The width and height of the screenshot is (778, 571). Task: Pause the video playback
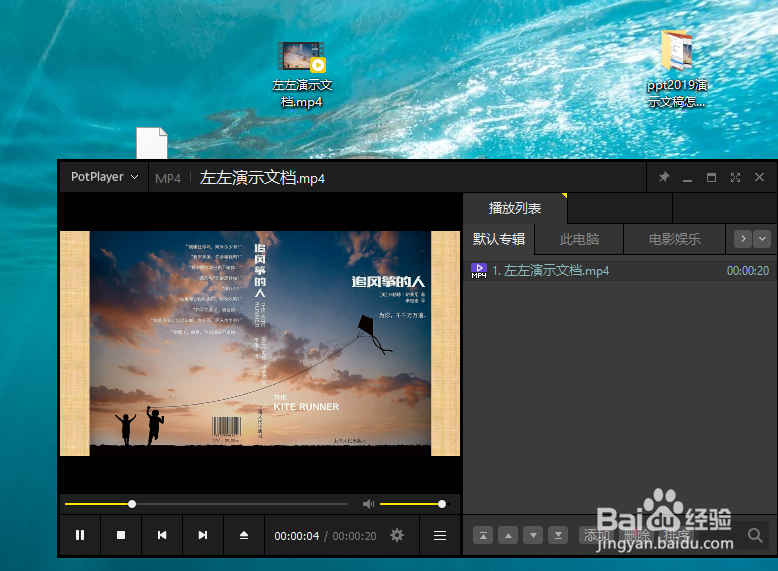[x=80, y=535]
